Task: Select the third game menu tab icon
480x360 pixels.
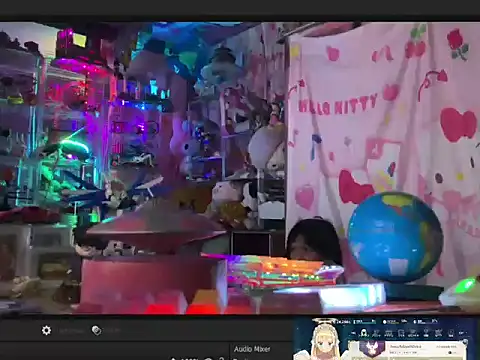Action: point(389,333)
